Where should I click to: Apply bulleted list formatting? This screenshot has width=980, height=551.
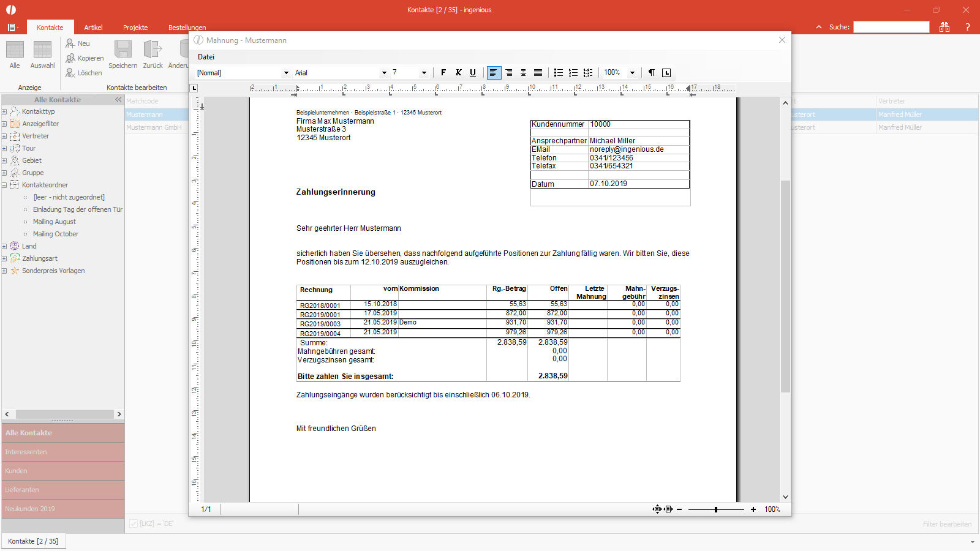[x=559, y=73]
